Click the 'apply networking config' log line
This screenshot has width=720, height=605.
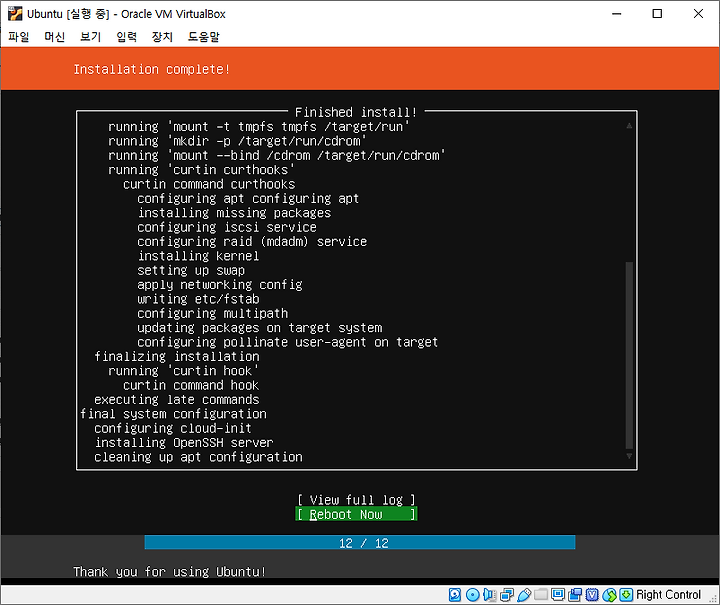tap(220, 285)
